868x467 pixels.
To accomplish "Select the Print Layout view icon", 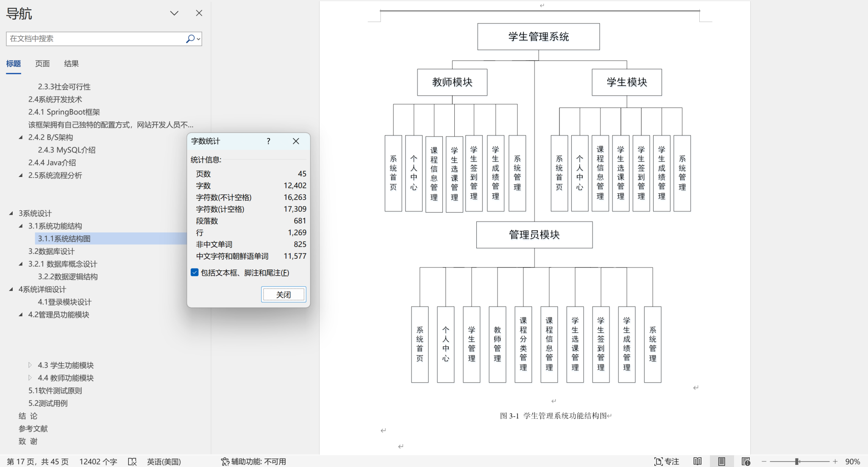I will 722,461.
